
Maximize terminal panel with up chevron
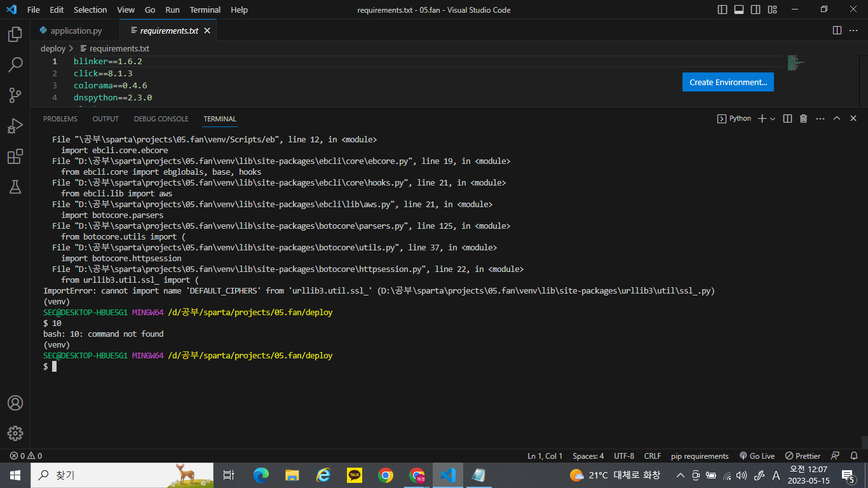click(837, 119)
